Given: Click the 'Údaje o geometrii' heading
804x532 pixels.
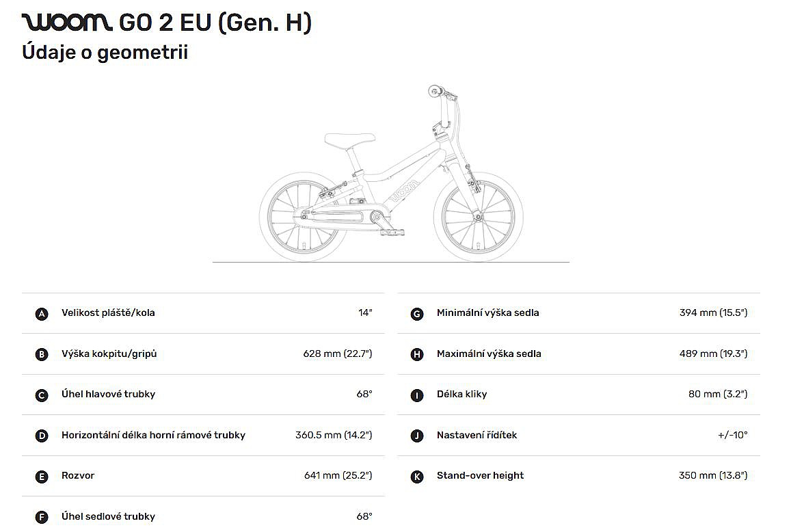Looking at the screenshot, I should (x=105, y=53).
